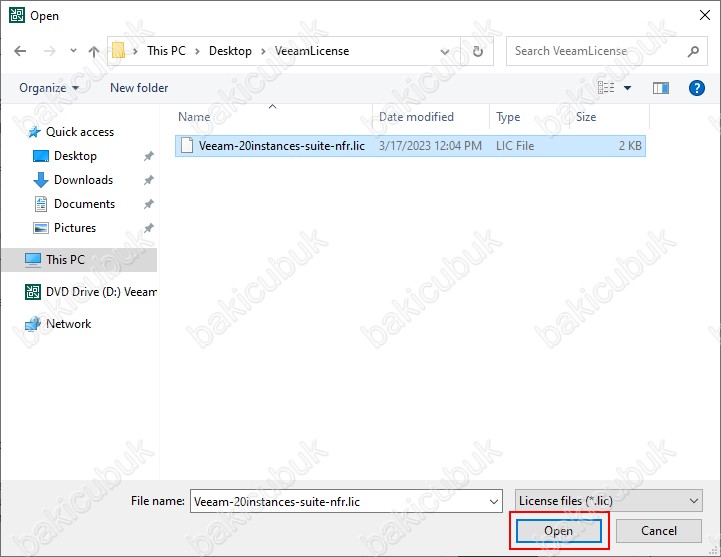Change view layout icon

(x=606, y=87)
